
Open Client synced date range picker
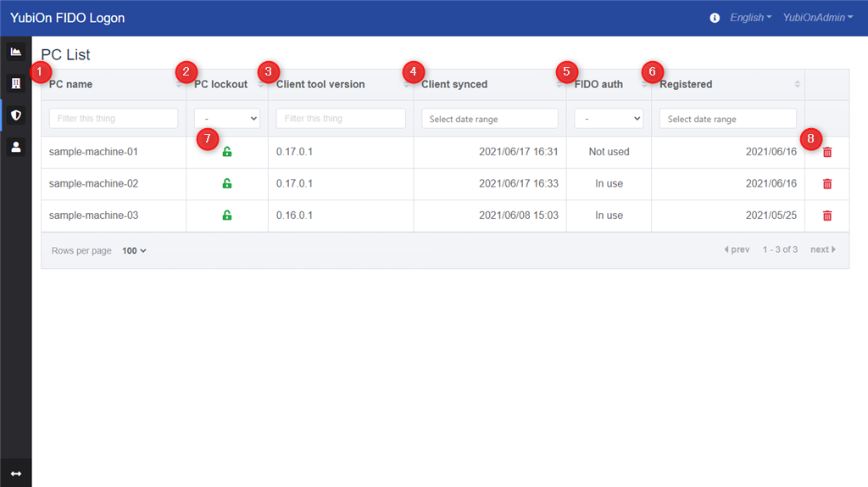pyautogui.click(x=490, y=119)
